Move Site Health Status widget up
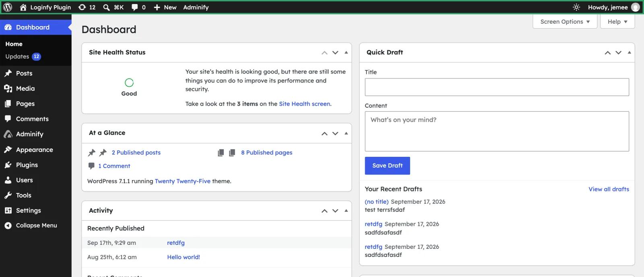644x277 pixels. [x=324, y=53]
